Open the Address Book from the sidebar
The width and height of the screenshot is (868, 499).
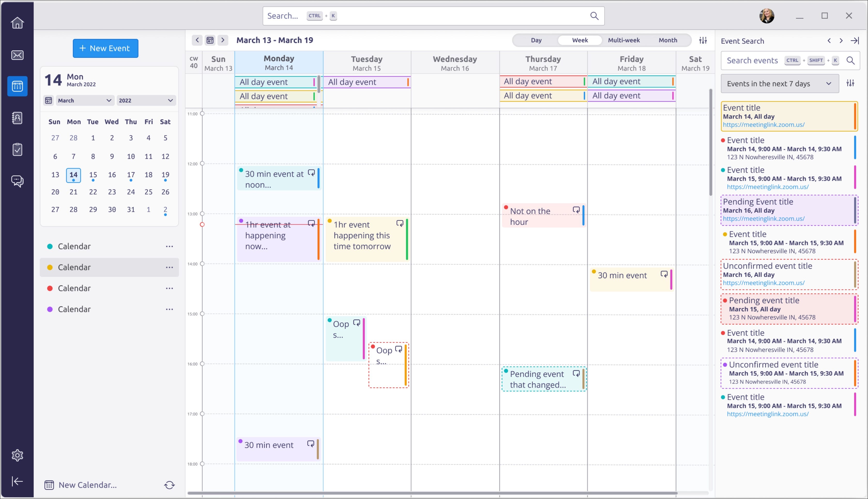17,118
